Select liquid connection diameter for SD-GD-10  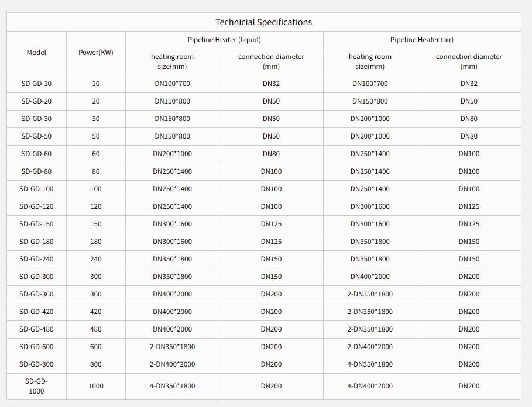[271, 84]
